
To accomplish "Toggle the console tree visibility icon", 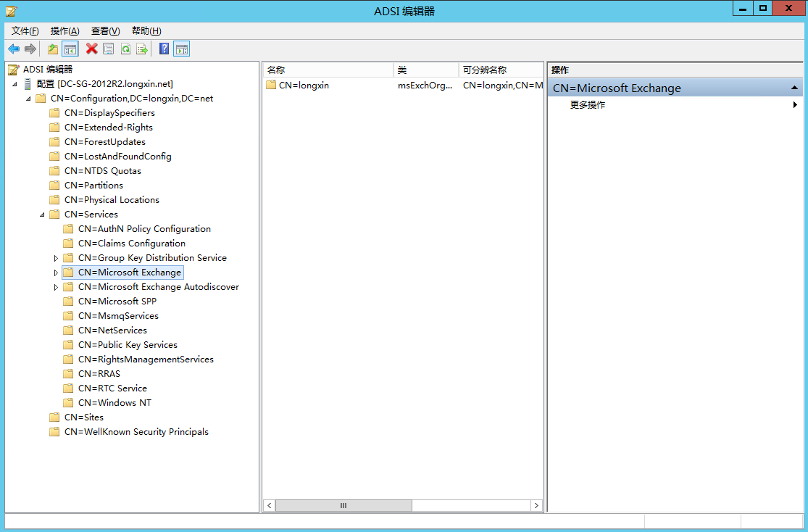I will coord(70,49).
